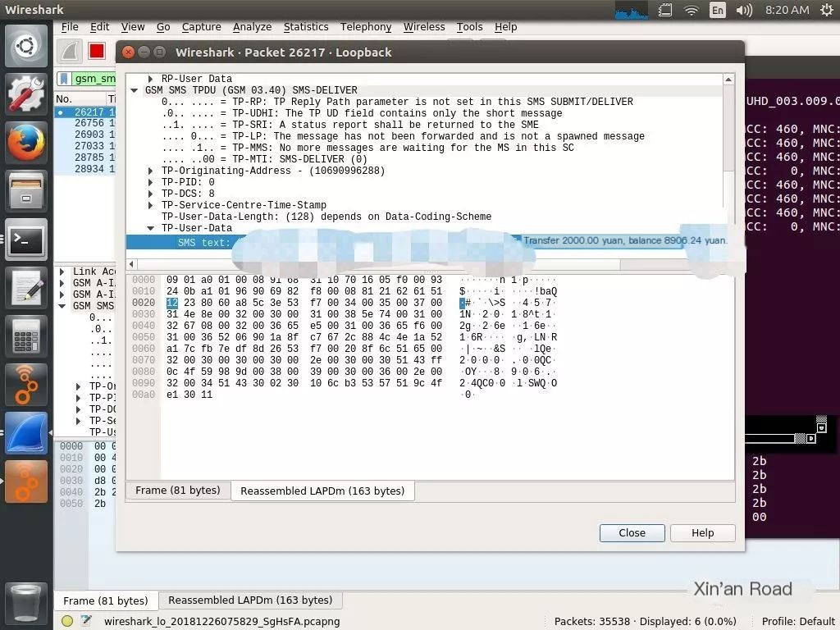Click the pcapng file name in status bar
Viewport: 840px width, 630px height.
[x=221, y=622]
